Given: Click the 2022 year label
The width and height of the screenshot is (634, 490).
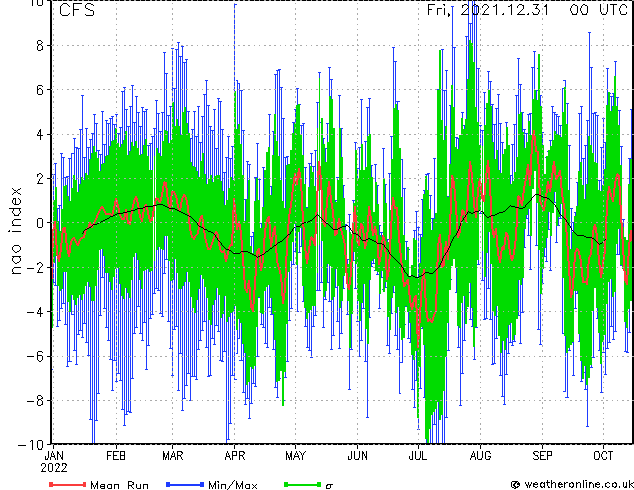Looking at the screenshot, I should pos(54,468).
